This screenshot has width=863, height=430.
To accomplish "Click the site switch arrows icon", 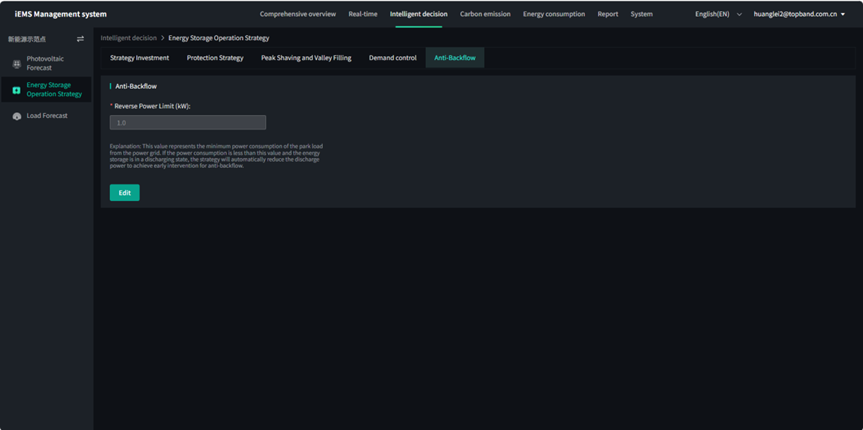I will [x=80, y=39].
